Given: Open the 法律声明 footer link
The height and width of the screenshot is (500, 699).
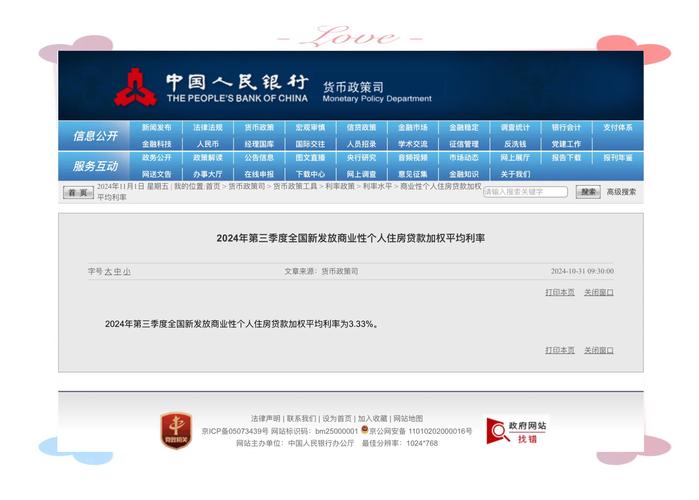Looking at the screenshot, I should pos(265,418).
